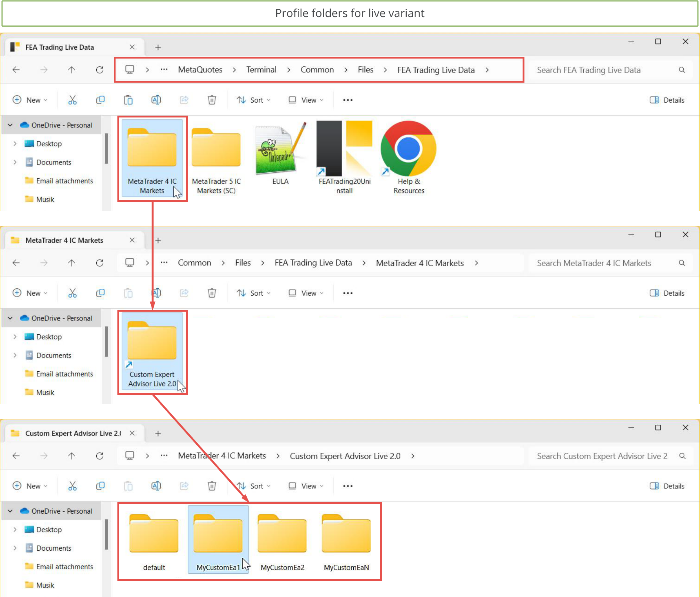700x597 pixels.
Task: Expand Desktop in Custom Expert Advisor Live sidebar
Action: pyautogui.click(x=15, y=530)
